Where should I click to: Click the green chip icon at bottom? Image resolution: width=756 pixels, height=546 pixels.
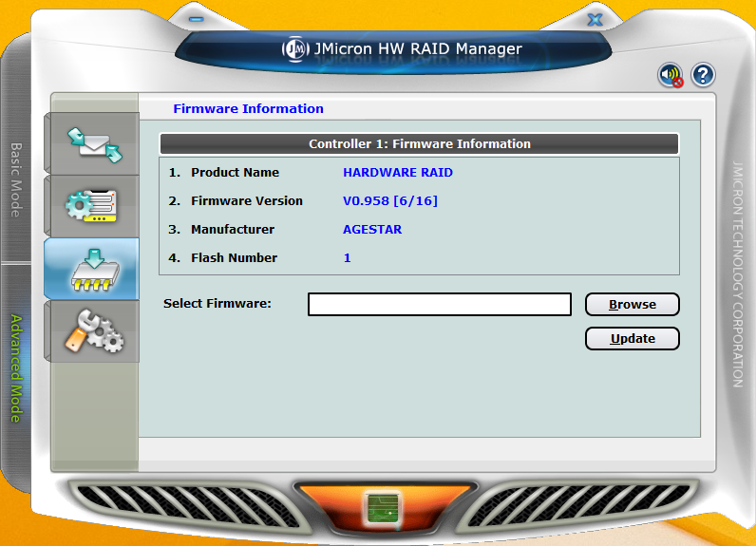coord(383,509)
